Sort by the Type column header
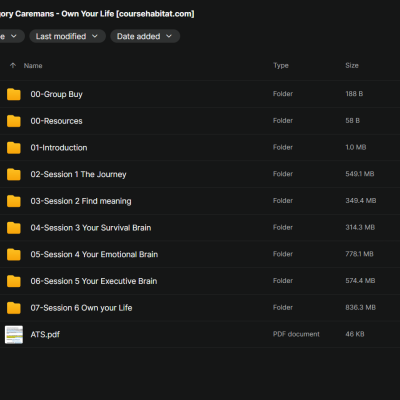Viewport: 400px width, 400px height. [x=281, y=66]
